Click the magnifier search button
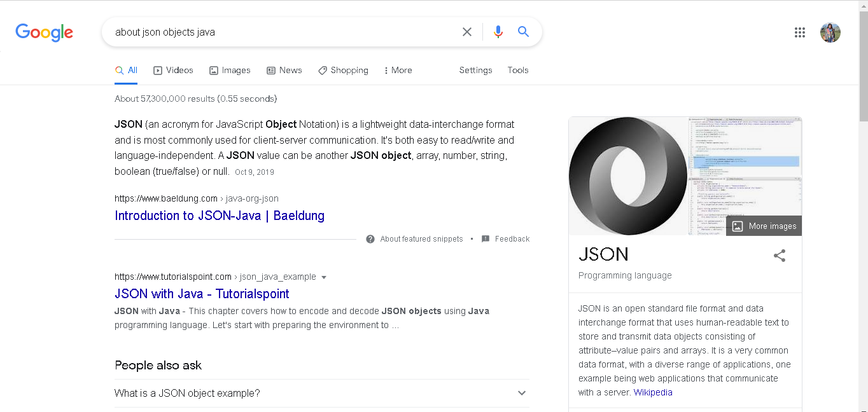The height and width of the screenshot is (412, 868). coord(524,32)
